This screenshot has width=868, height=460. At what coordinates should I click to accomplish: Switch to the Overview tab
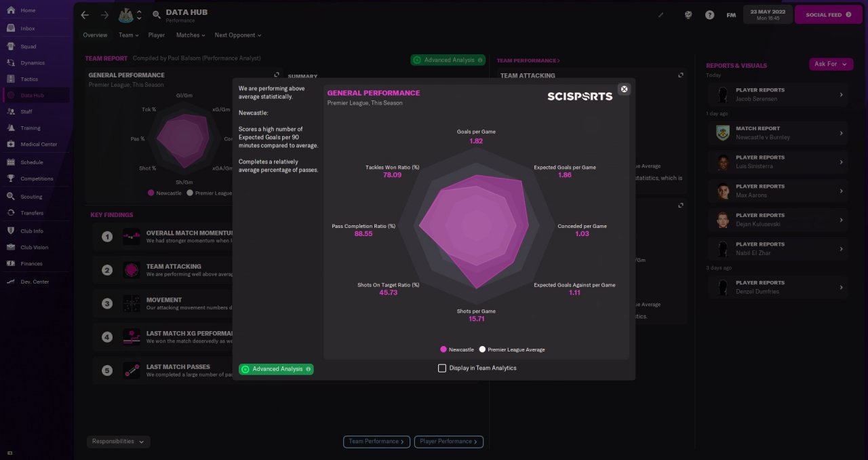pos(95,35)
